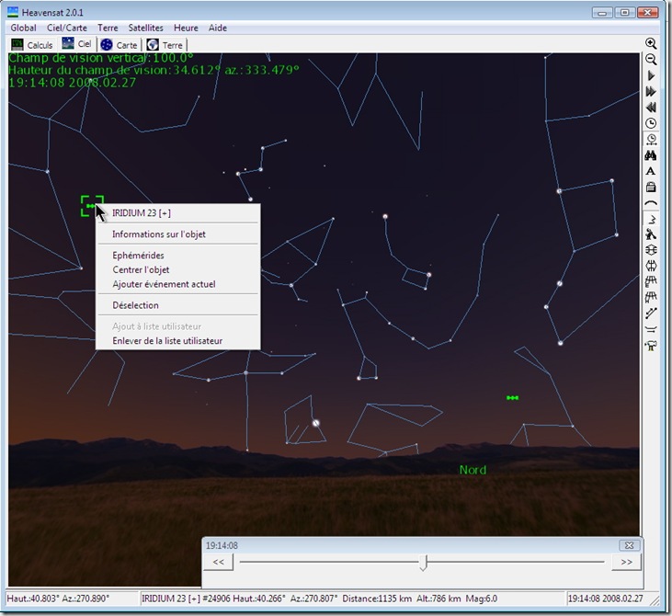Click the Heavensat 2.0.1 title bar icon

click(x=13, y=12)
